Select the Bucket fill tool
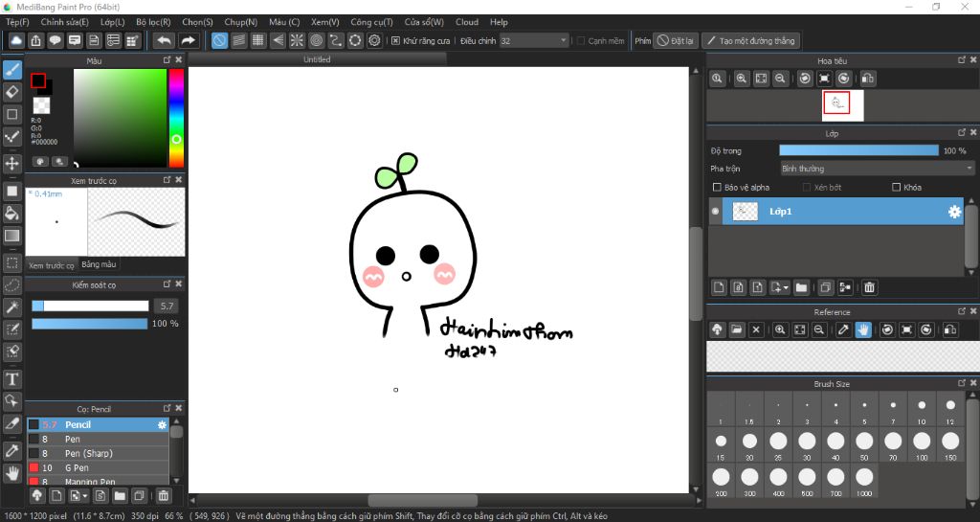The image size is (980, 522). tap(12, 213)
